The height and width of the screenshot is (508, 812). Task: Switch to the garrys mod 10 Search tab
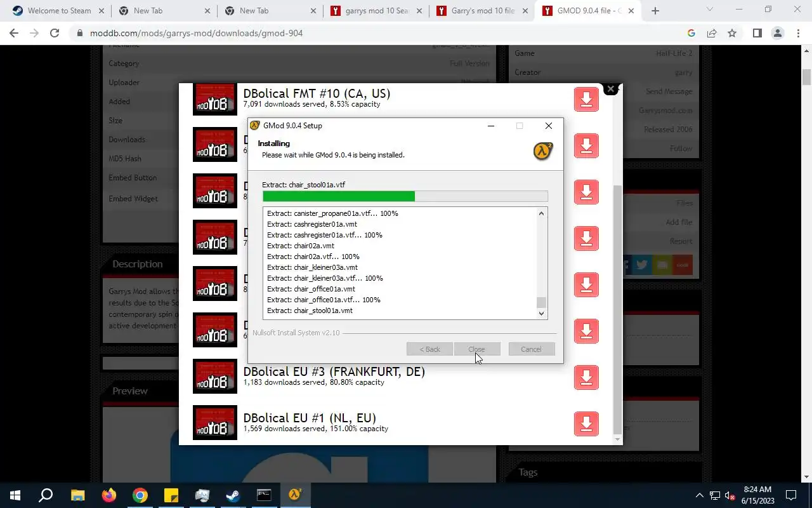376,11
